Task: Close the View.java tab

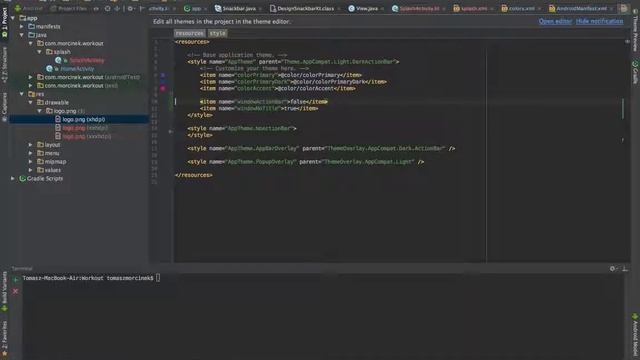Action: (382, 9)
